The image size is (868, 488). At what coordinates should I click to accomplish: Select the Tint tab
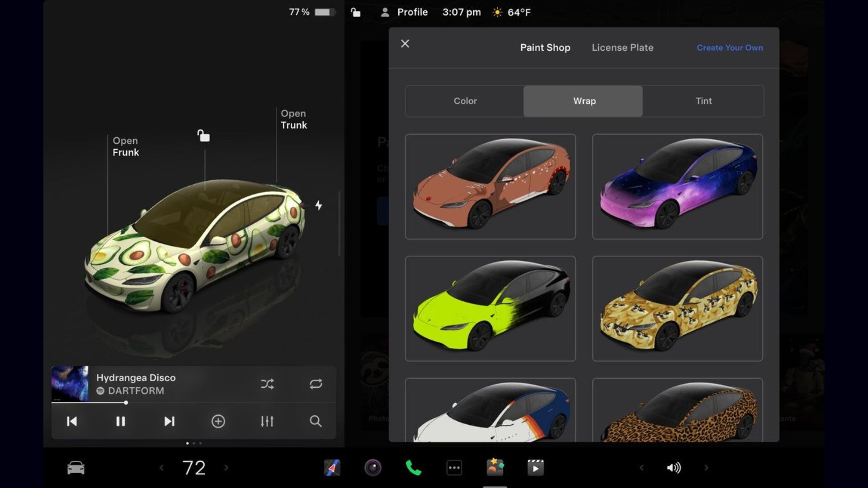[703, 101]
